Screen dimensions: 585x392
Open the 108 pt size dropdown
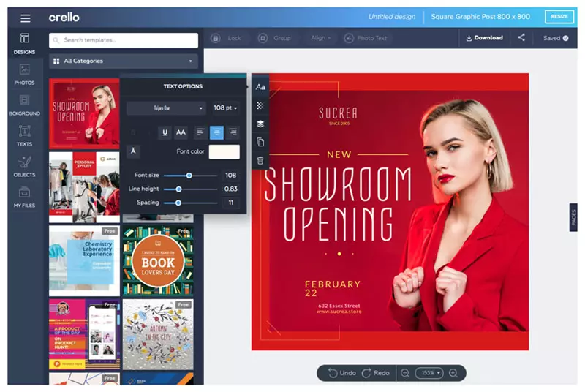pos(226,108)
